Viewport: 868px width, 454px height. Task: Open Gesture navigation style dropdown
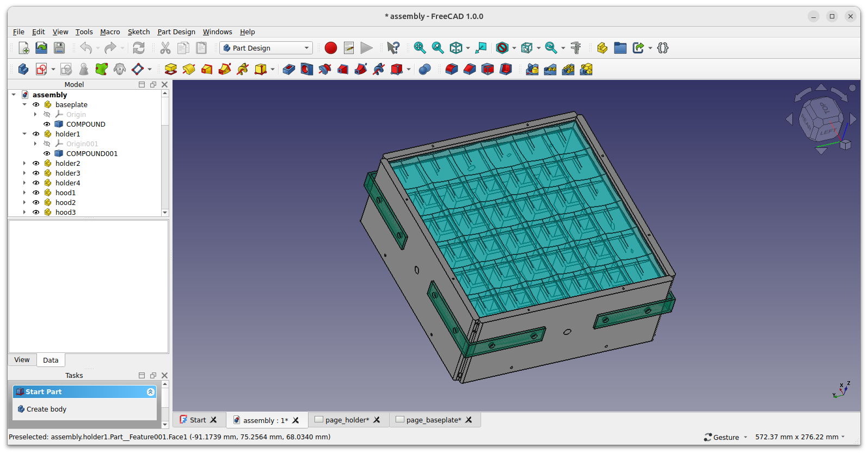point(725,437)
